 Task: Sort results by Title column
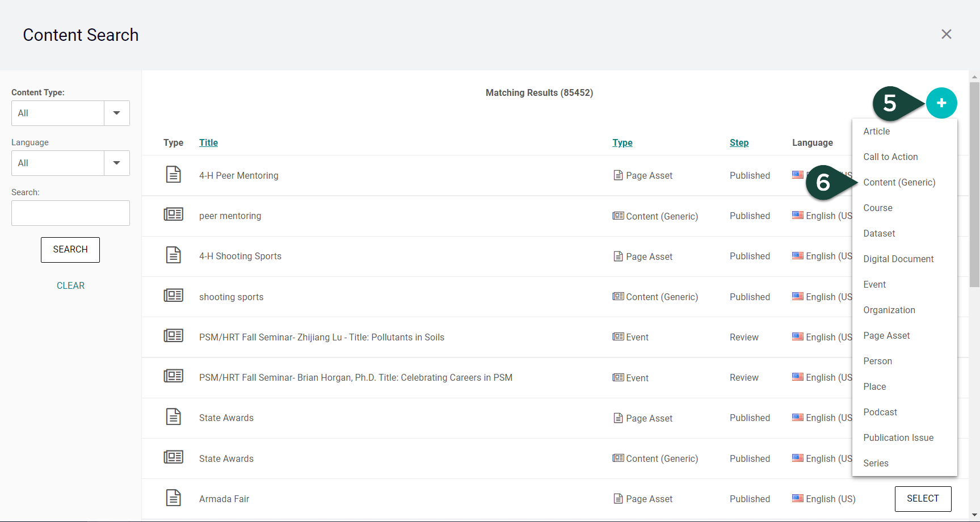(208, 143)
